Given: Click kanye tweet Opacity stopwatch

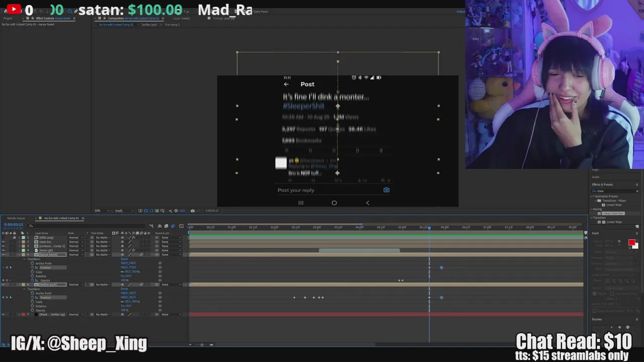Looking at the screenshot, I should coord(33,280).
